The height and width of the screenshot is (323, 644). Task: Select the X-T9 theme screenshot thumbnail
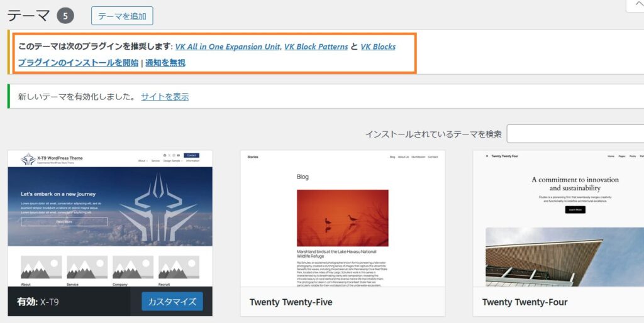tap(110, 218)
